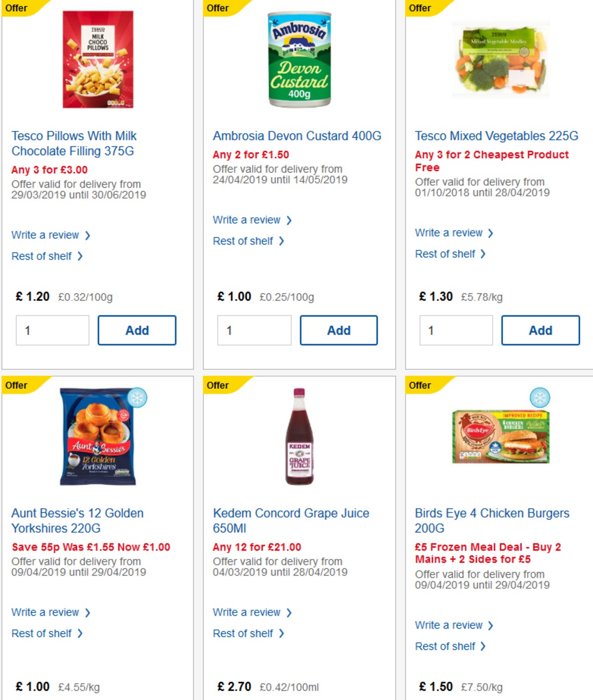
Task: Click the quantity field for Tesco Milk Choco Pillows
Action: [52, 330]
